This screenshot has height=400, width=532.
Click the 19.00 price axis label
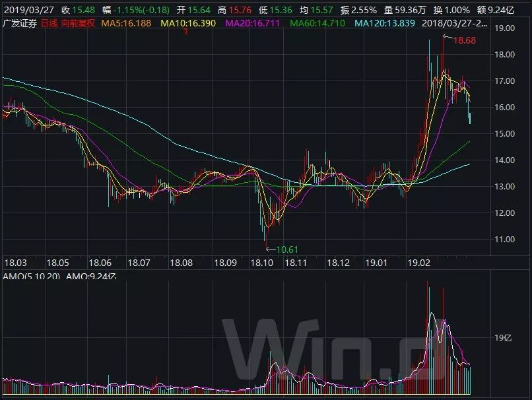point(504,28)
